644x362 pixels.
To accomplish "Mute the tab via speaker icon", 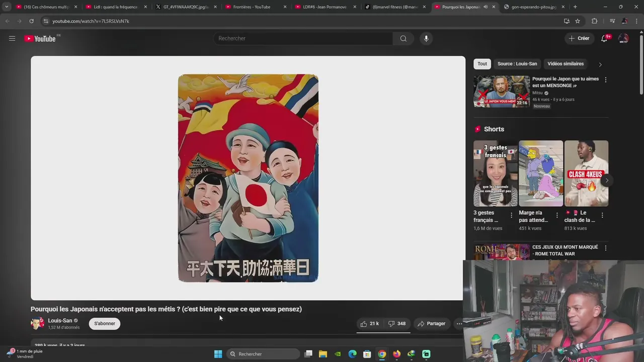I will [486, 7].
